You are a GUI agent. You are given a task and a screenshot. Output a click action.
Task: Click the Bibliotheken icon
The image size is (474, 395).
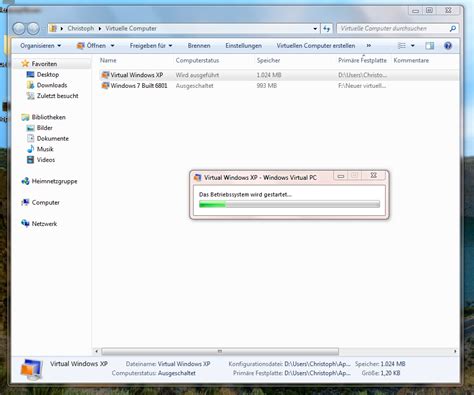click(25, 117)
